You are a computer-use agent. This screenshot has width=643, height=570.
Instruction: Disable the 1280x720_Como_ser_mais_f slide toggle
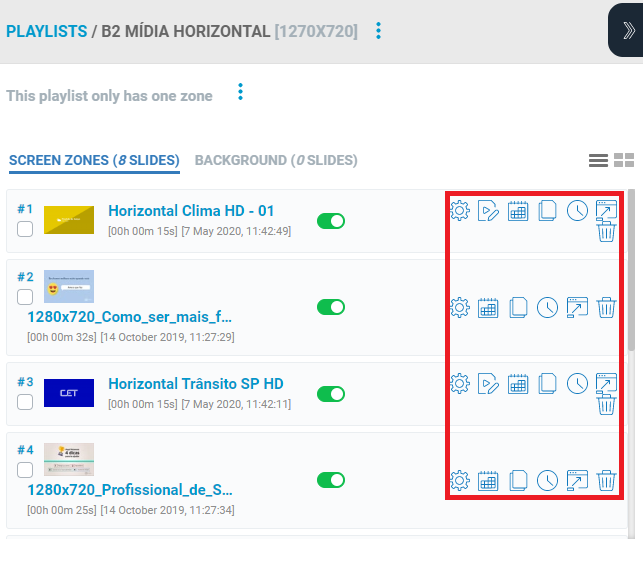pyautogui.click(x=331, y=307)
